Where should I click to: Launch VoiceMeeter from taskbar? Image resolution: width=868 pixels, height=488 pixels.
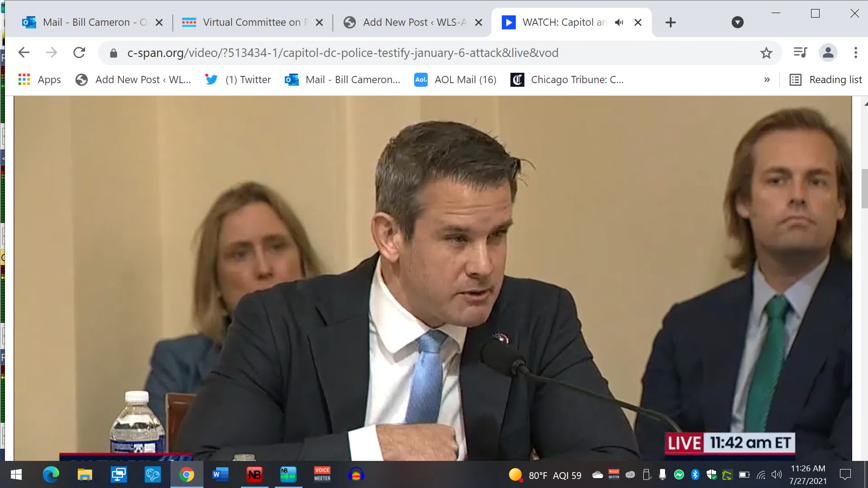322,474
